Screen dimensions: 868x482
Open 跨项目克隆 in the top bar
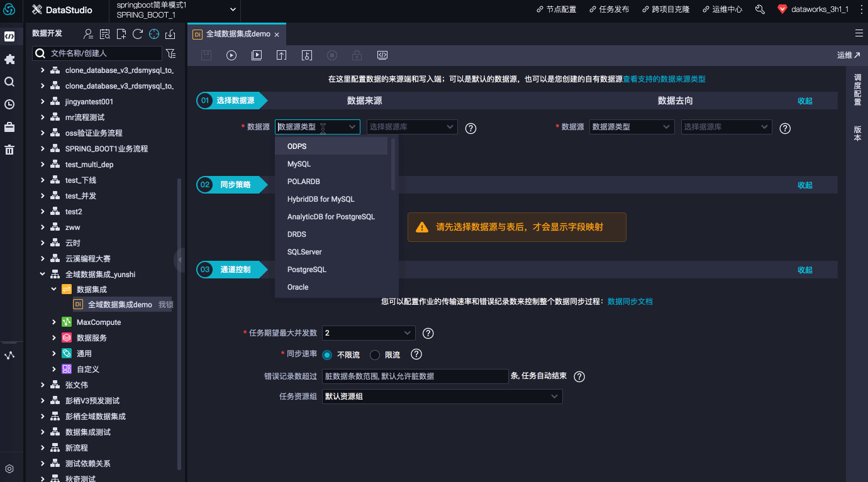click(x=665, y=9)
